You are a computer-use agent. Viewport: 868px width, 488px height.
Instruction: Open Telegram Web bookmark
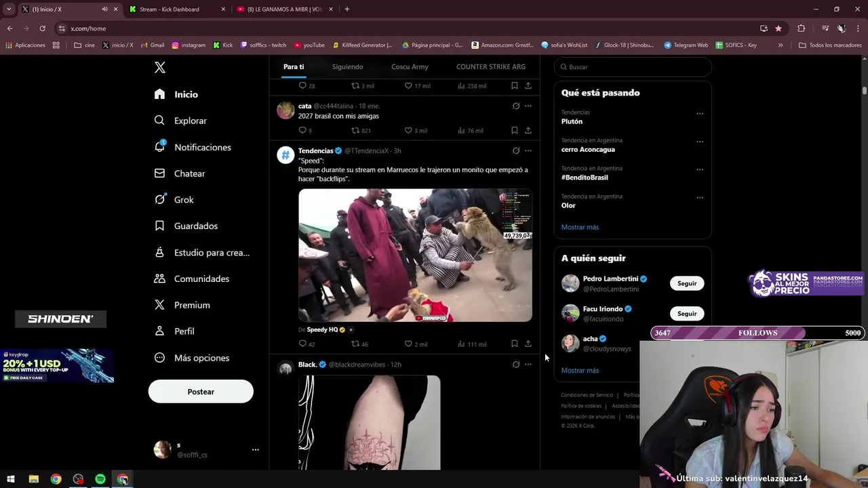click(x=686, y=45)
